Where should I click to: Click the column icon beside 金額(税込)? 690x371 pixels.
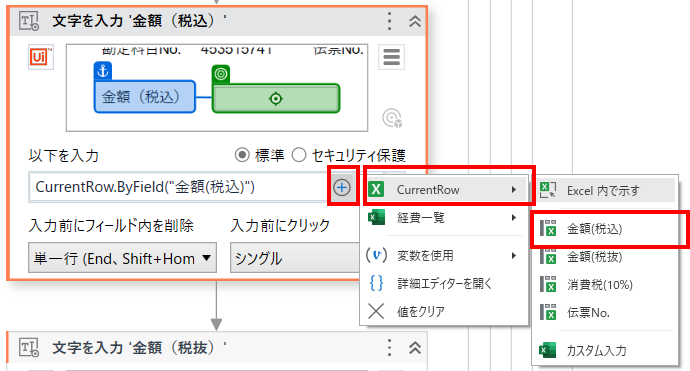coord(548,229)
